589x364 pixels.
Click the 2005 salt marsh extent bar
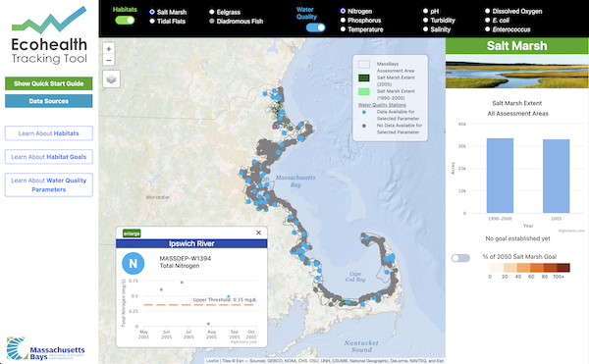(556, 176)
